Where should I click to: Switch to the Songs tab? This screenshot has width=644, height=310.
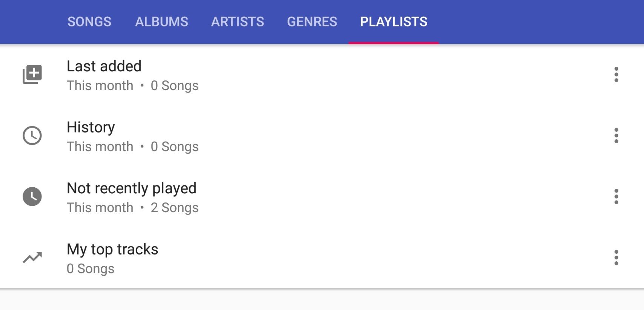(89, 22)
